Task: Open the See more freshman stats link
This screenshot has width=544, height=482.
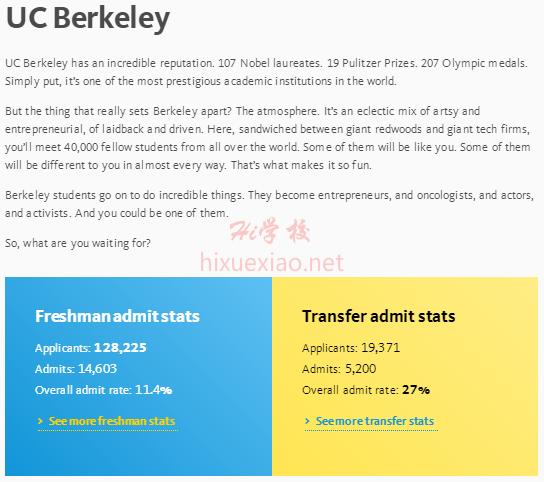Action: click(x=111, y=421)
